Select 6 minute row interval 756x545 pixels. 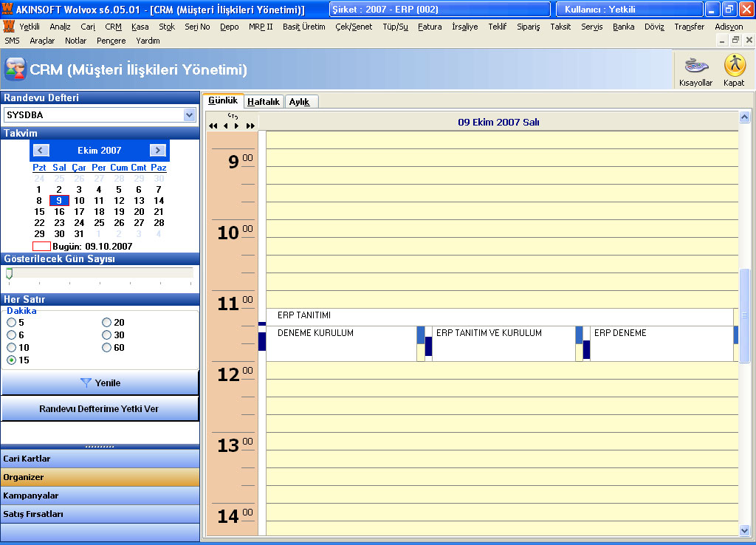click(12, 335)
